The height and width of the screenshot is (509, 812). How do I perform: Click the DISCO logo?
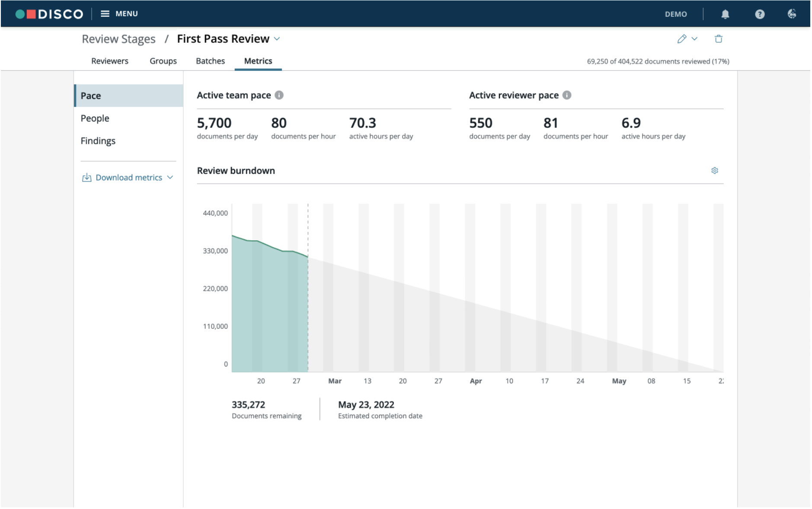coord(49,14)
